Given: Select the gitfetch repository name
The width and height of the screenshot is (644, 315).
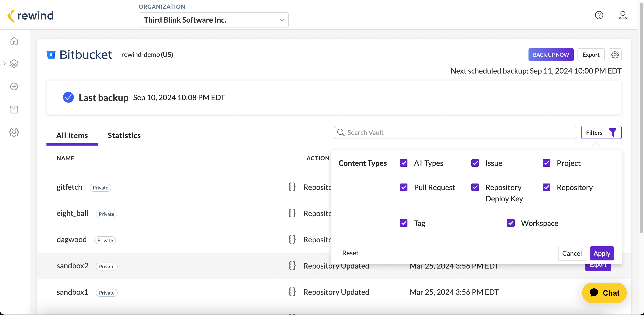Looking at the screenshot, I should [x=69, y=187].
